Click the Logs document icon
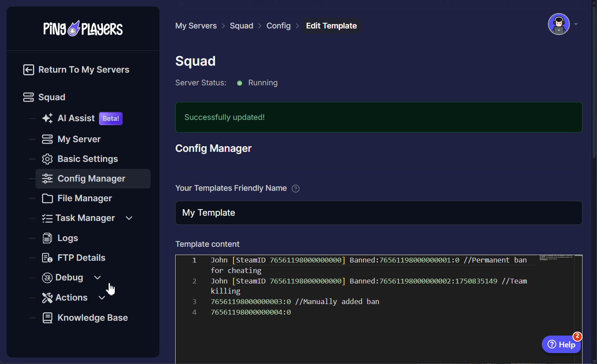 47,238
